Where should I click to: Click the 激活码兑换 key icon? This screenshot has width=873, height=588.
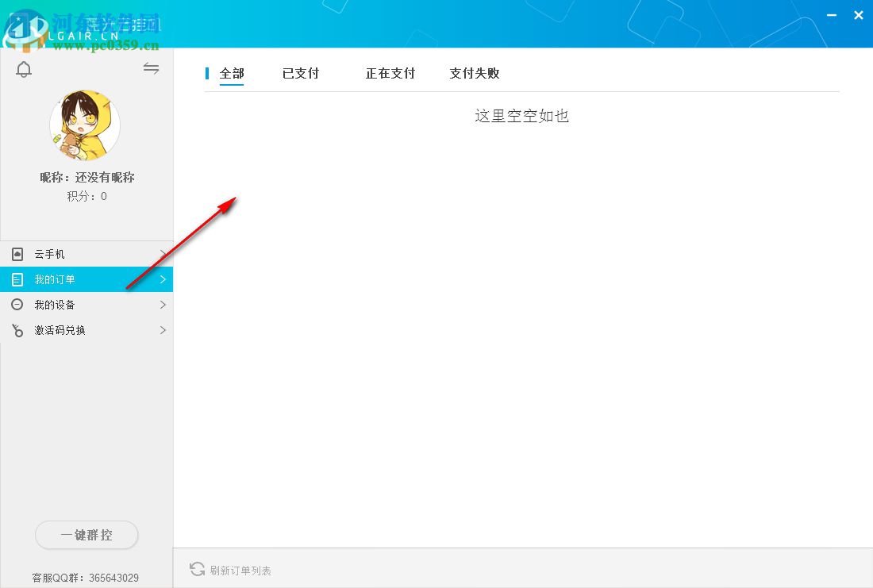pyautogui.click(x=17, y=330)
